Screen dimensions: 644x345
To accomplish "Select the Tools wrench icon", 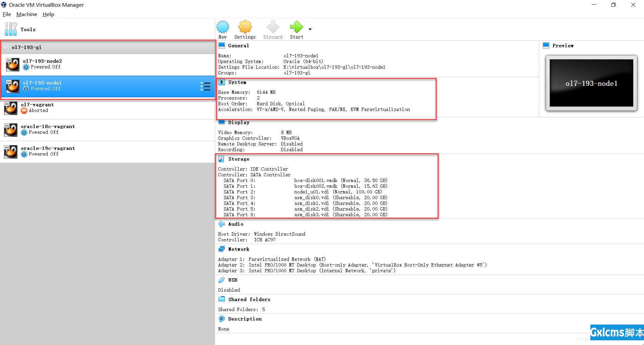I will tap(11, 29).
